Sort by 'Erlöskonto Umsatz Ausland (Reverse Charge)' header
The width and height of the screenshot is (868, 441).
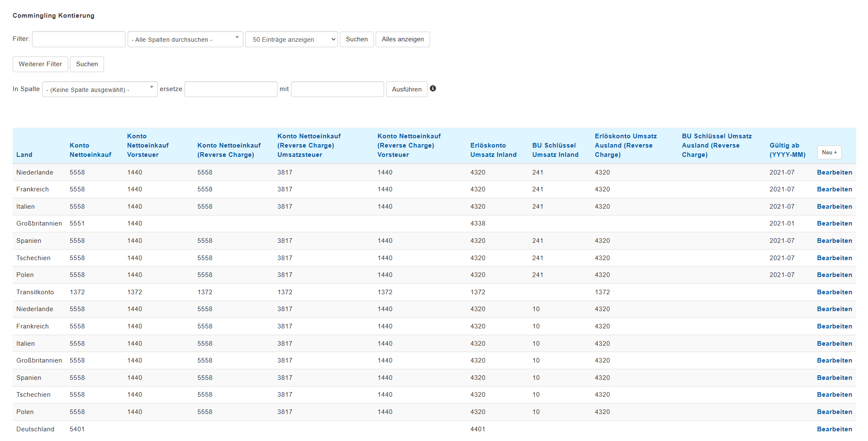(626, 145)
